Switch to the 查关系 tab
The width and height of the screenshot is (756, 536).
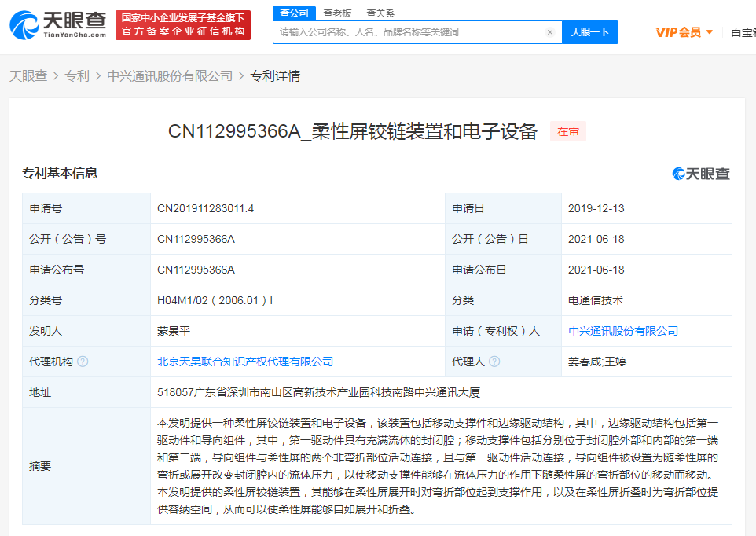coord(381,13)
